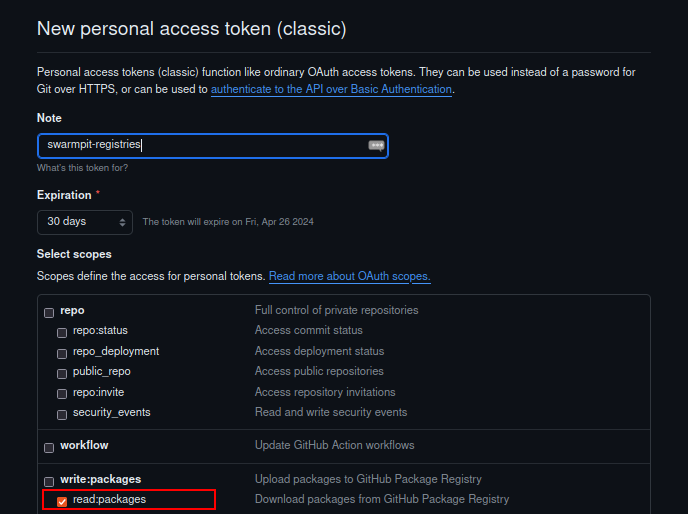Image resolution: width=688 pixels, height=514 pixels.
Task: Click the read:packages label text
Action: [x=109, y=499]
